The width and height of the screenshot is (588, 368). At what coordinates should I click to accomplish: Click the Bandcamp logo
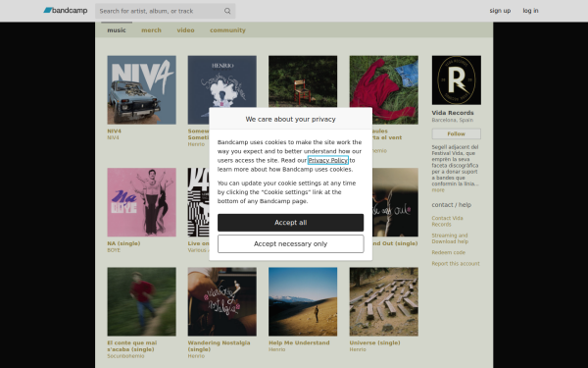coord(66,11)
